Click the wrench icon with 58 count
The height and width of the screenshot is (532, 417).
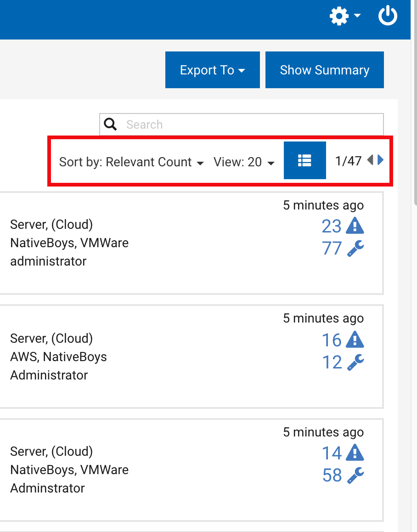point(355,475)
